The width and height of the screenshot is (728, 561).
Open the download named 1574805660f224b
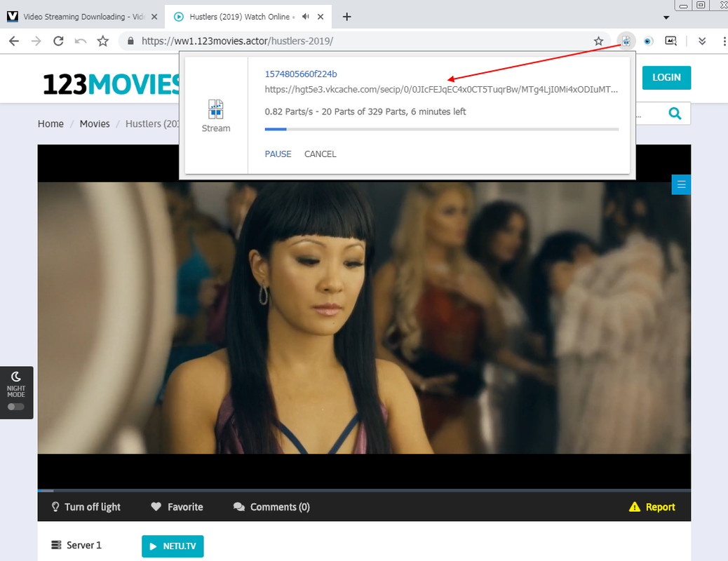tap(301, 74)
